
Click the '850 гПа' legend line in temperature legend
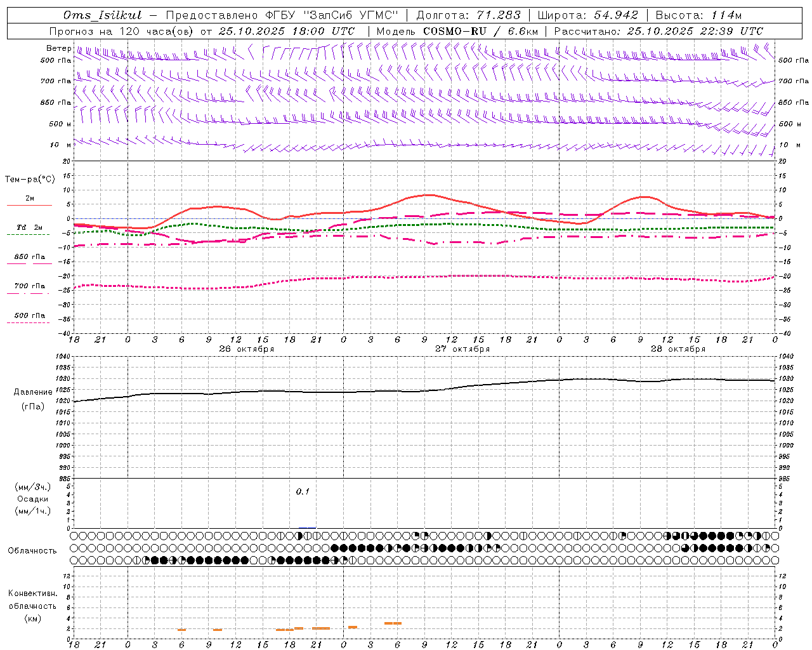pos(28,263)
